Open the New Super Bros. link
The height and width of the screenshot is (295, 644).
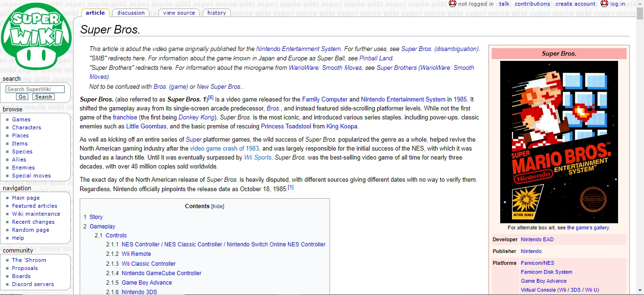[x=219, y=87]
